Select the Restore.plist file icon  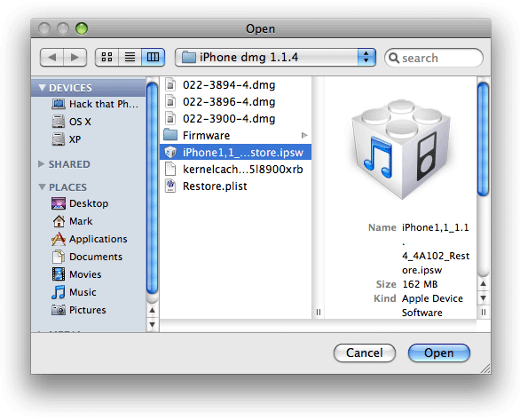click(170, 186)
